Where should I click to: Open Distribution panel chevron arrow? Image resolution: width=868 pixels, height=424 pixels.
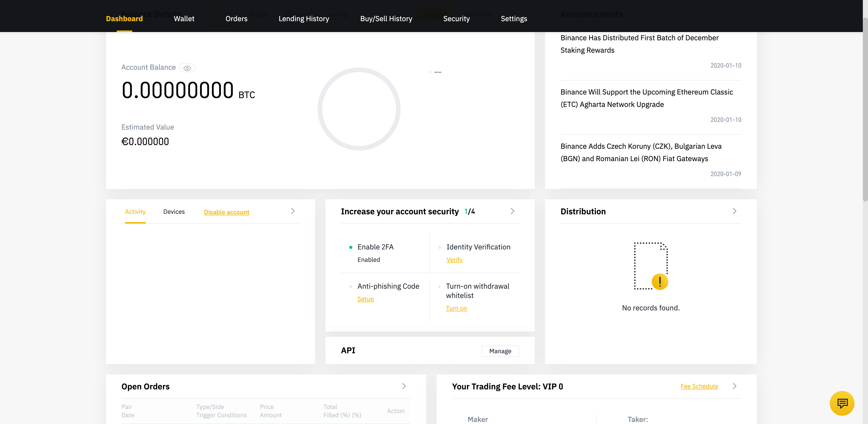(734, 211)
